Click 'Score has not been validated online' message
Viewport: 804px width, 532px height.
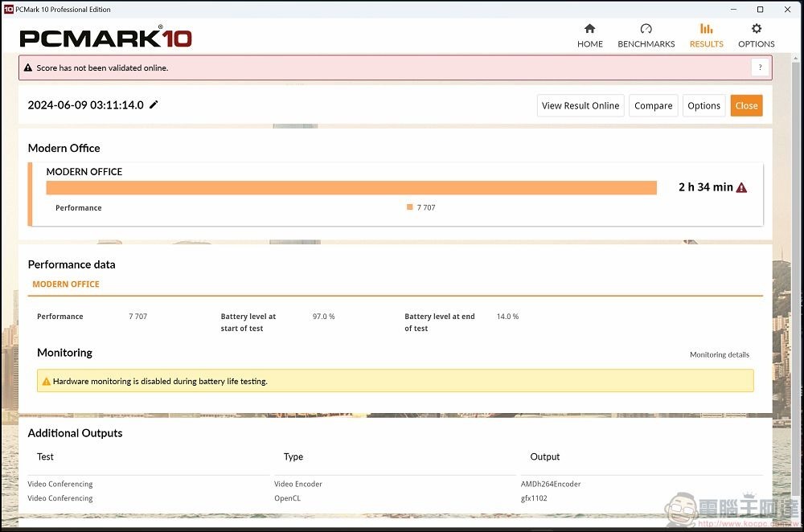[x=102, y=68]
